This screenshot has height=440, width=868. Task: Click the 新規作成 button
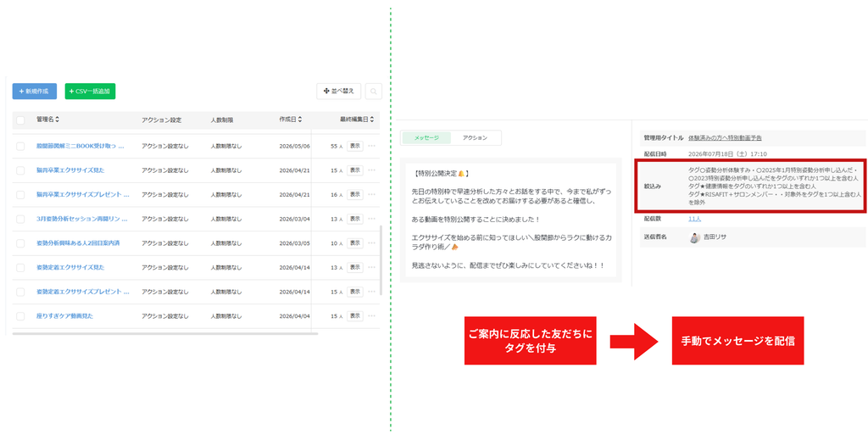(x=34, y=92)
